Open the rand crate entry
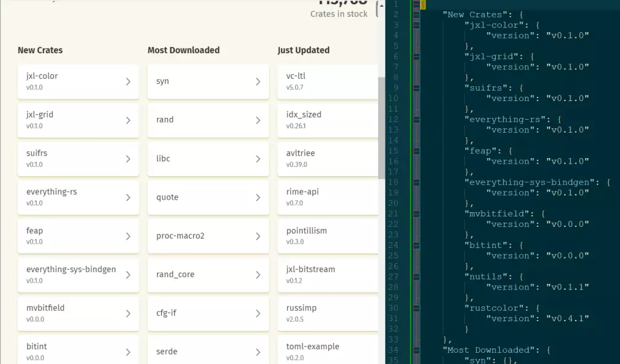 [208, 120]
